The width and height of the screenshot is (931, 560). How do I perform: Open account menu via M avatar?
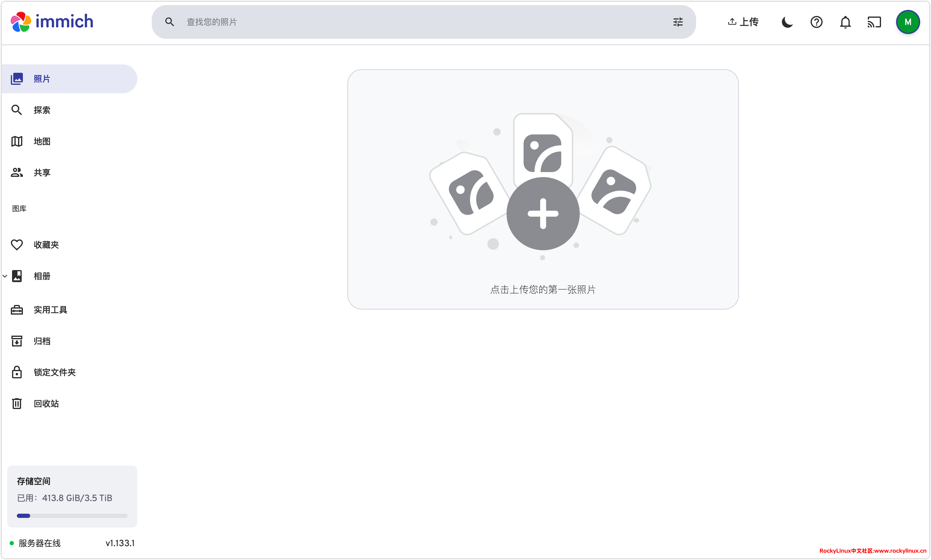click(x=908, y=22)
